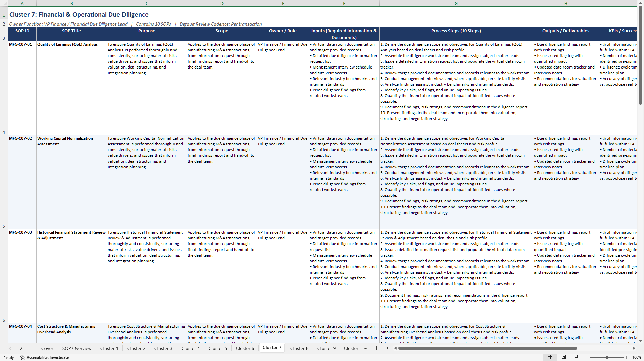Open zoom dialog via 100% label
Screen dimensions: 644x361
pyautogui.click(x=637, y=357)
